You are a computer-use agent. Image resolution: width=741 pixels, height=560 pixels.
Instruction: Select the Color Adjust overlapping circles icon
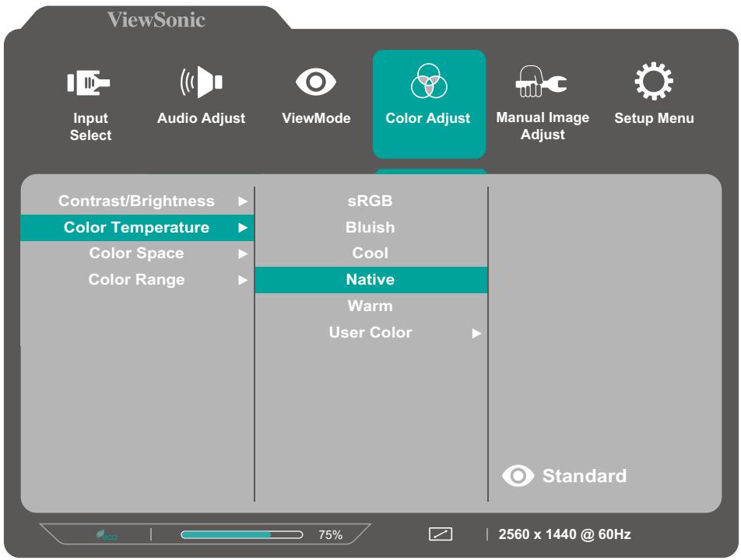click(x=429, y=81)
